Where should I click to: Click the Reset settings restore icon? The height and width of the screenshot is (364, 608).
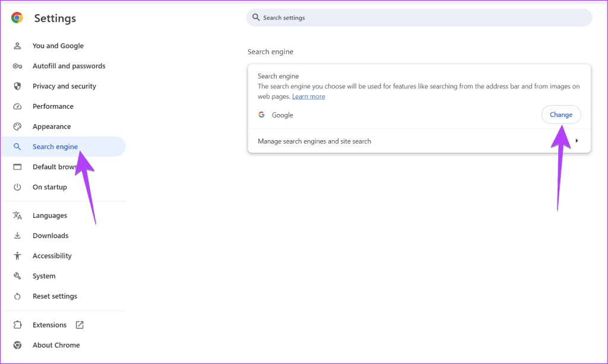17,296
